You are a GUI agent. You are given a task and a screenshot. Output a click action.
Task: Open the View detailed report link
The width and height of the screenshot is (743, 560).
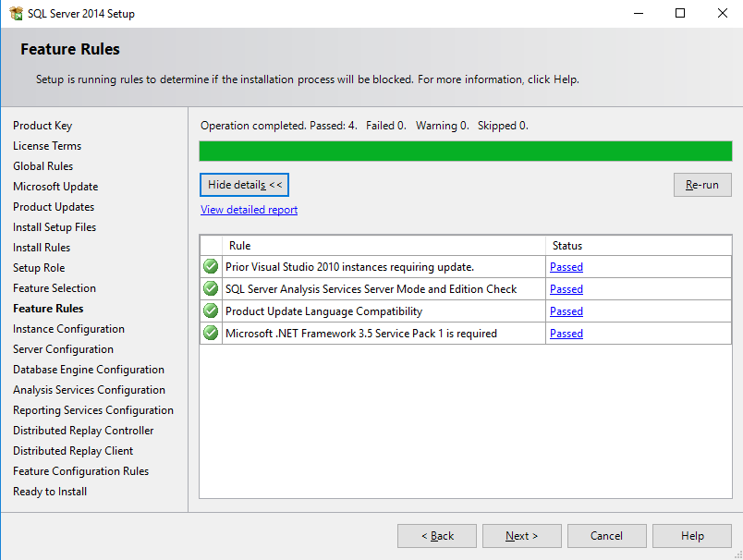point(248,209)
